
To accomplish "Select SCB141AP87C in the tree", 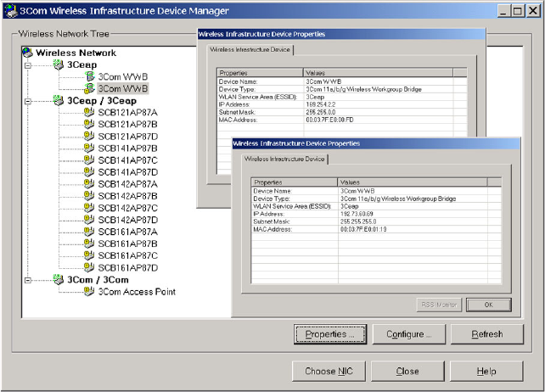I will tap(127, 160).
